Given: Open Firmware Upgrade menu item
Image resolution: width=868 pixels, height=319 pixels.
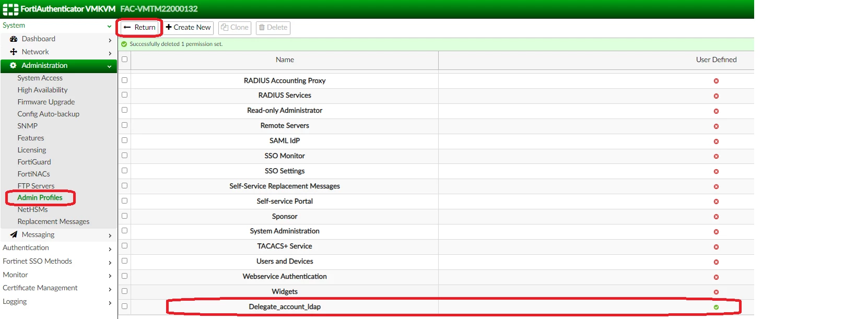Looking at the screenshot, I should 46,102.
